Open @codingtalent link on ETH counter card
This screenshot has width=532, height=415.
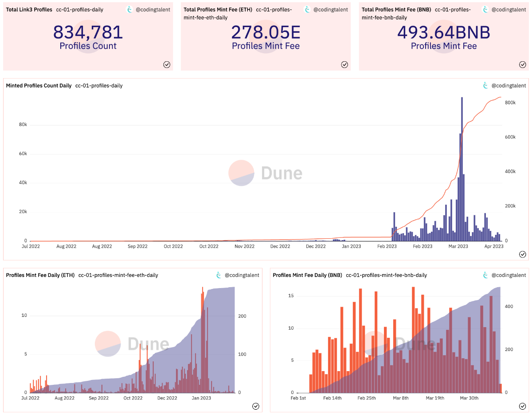(330, 9)
